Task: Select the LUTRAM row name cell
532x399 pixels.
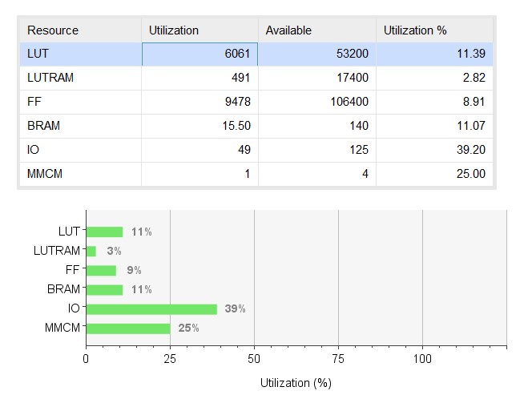Action: tap(80, 78)
